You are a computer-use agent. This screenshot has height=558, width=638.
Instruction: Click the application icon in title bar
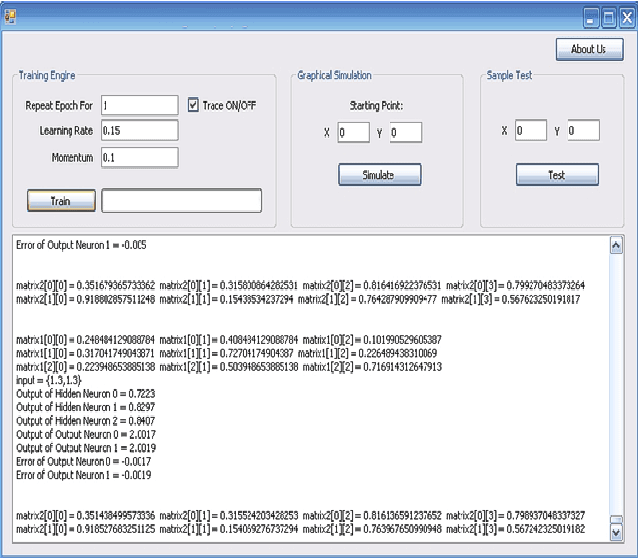pos(10,17)
